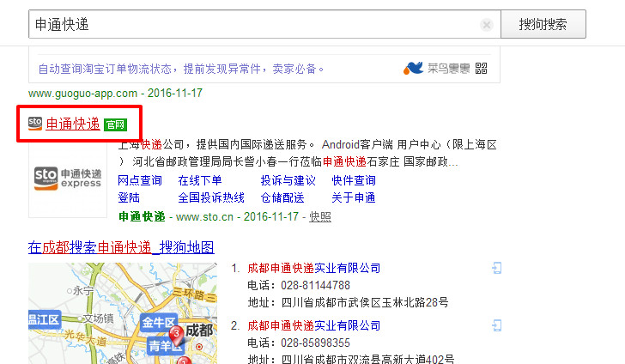Click the small sto favicon before 申通快递
Image resolution: width=625 pixels, height=364 pixels.
(x=35, y=124)
